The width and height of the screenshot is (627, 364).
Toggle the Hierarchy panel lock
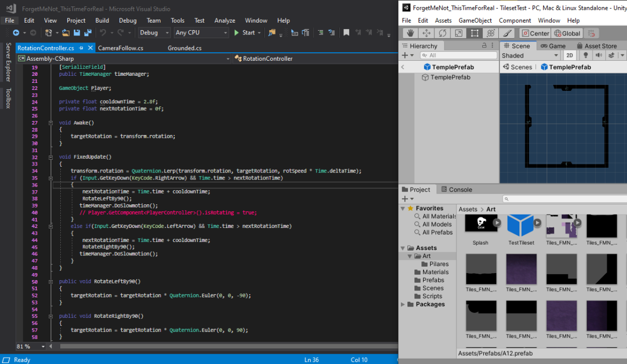(484, 46)
